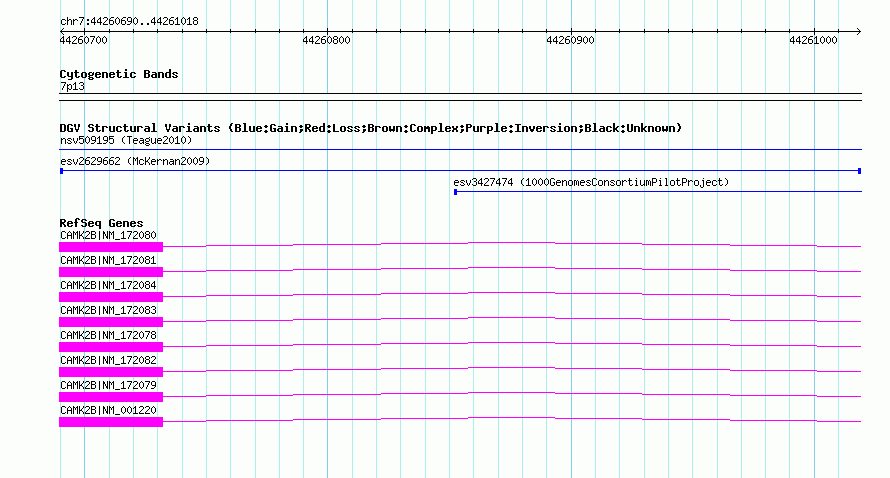
Task: Click the magenta exon block of NM_001220
Action: (x=111, y=422)
